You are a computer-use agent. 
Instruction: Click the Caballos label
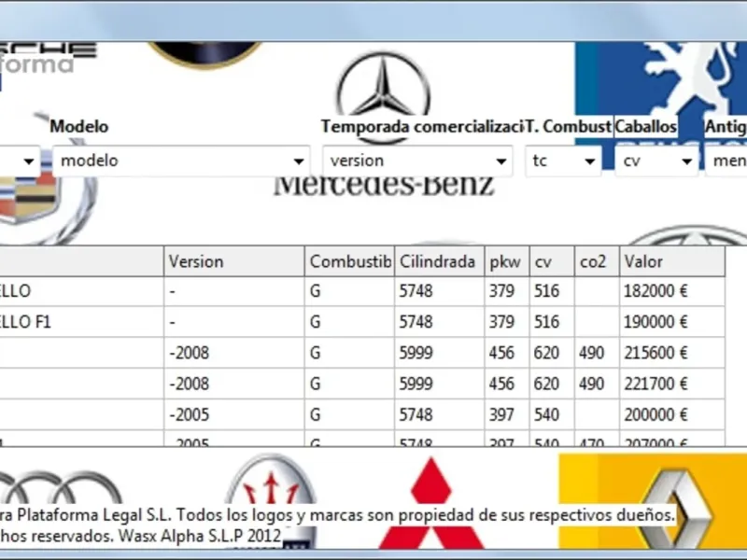click(x=645, y=127)
